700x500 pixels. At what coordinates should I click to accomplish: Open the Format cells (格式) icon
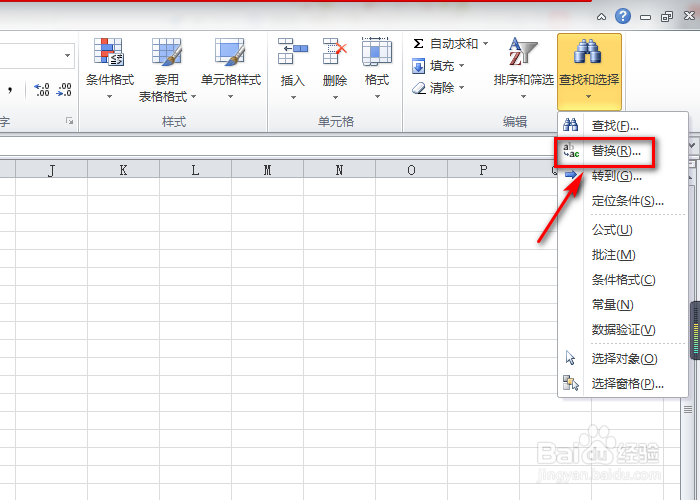377,51
